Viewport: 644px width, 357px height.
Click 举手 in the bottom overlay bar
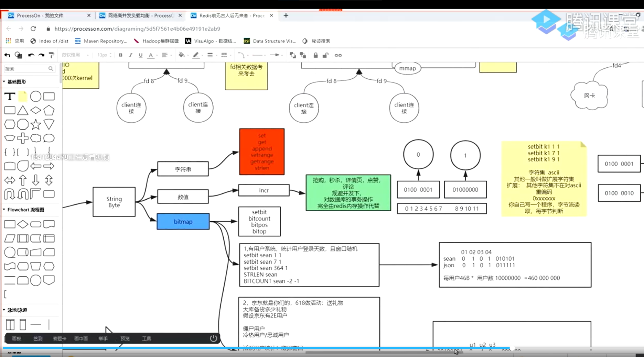pyautogui.click(x=103, y=338)
